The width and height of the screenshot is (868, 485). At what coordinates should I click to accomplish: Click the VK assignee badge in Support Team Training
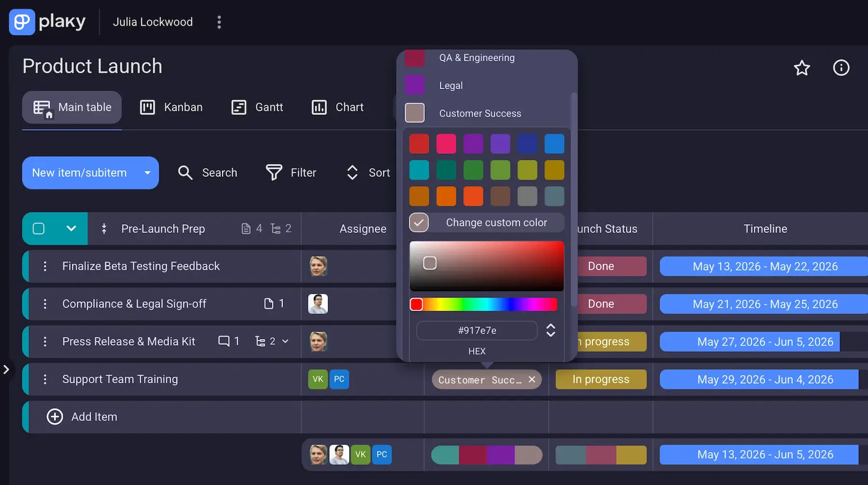coord(318,379)
